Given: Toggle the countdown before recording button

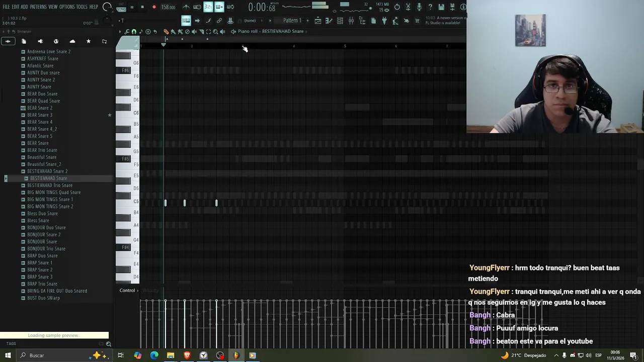Looking at the screenshot, I should click(208, 7).
